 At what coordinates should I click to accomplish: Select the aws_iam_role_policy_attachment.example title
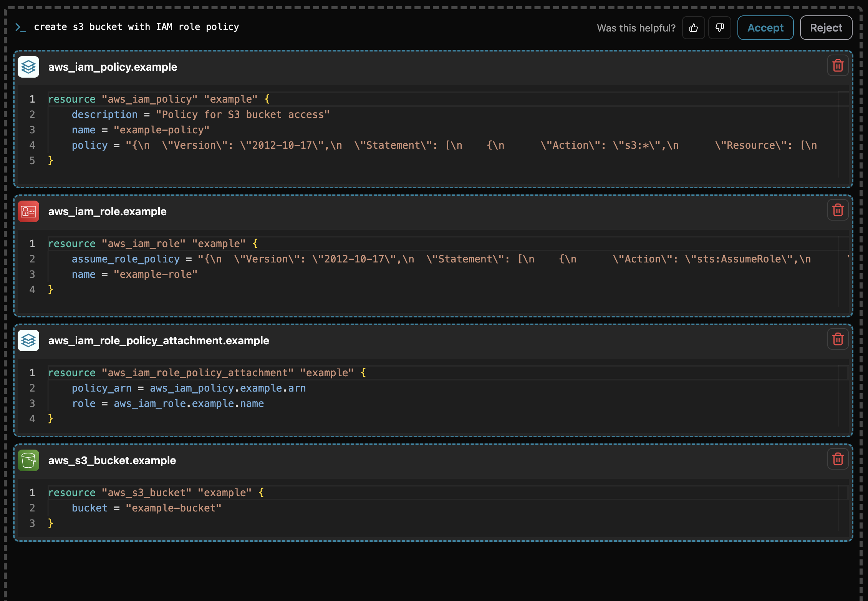[x=159, y=340]
